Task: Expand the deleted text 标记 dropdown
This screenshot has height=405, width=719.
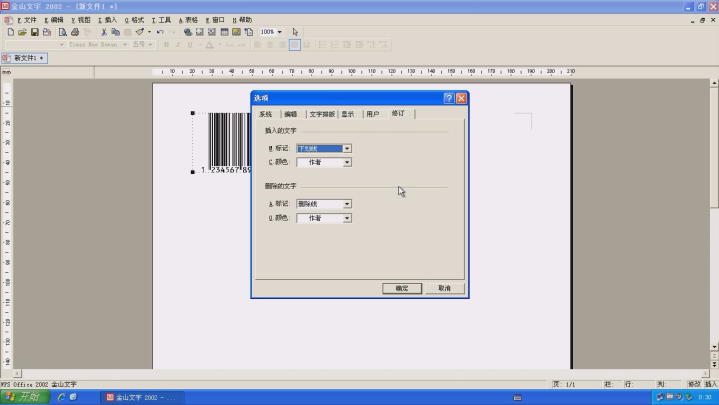Action: 347,204
